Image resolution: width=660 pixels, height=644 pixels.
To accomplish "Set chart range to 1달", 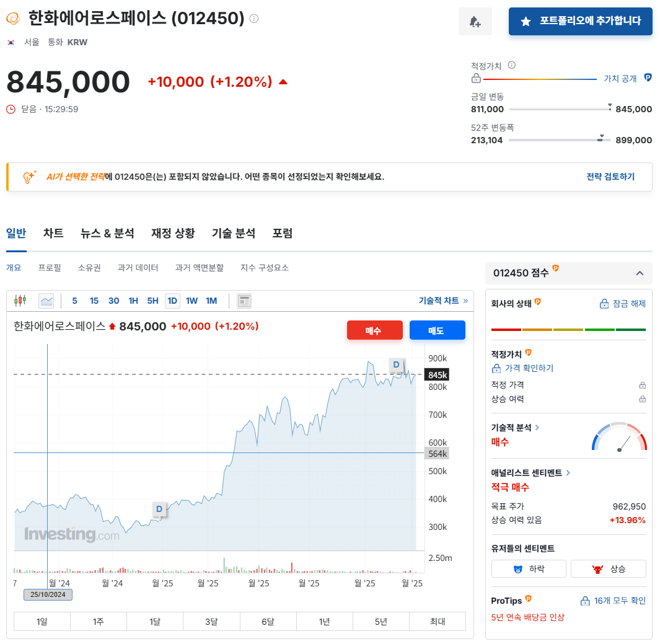I will [155, 621].
